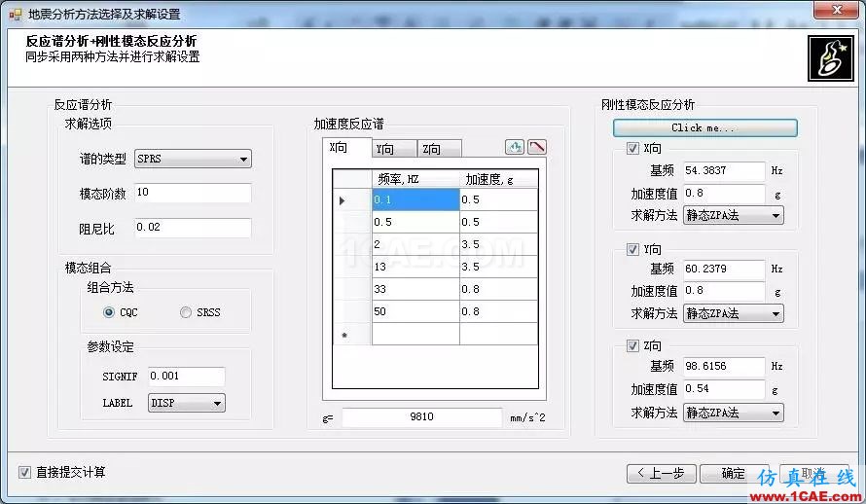
Task: Click acceleration cell in 33 Hz row
Action: point(499,289)
